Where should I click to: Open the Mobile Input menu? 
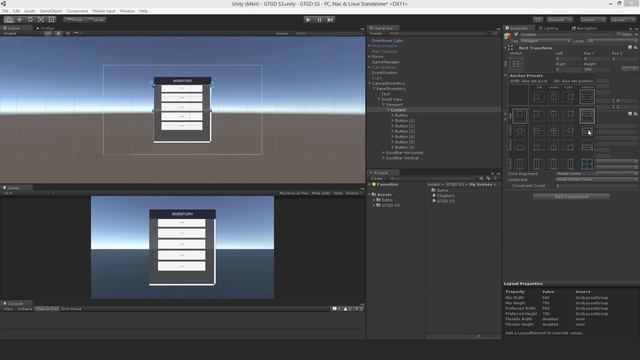coord(104,11)
